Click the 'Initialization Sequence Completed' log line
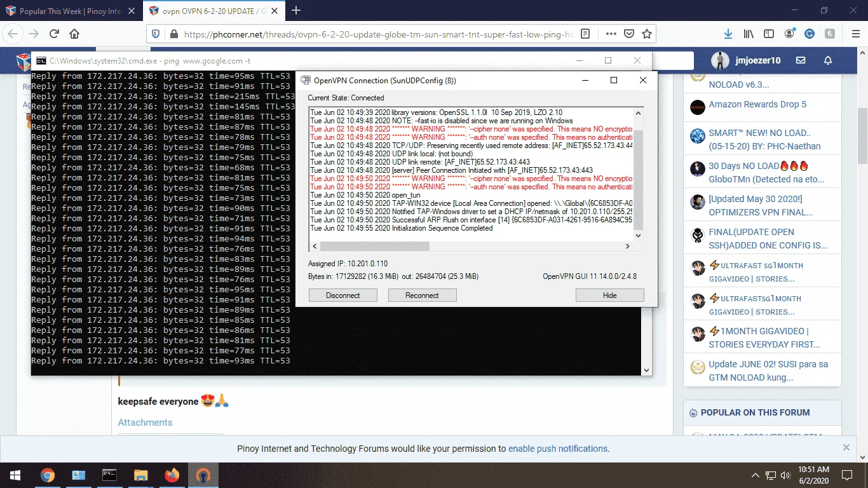Screen dimensions: 868x488 click(x=402, y=228)
